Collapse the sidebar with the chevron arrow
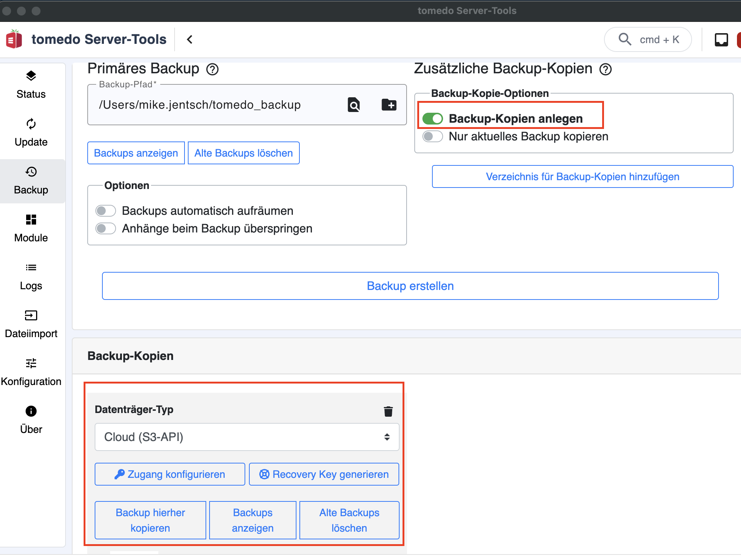The width and height of the screenshot is (741, 560). tap(190, 39)
